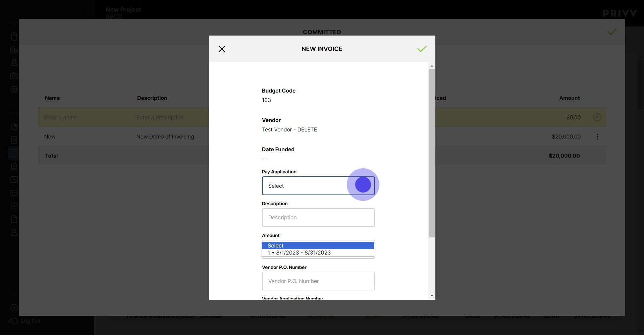Click the 'Enter a name' field
Image resolution: width=644 pixels, height=335 pixels.
pyautogui.click(x=61, y=118)
